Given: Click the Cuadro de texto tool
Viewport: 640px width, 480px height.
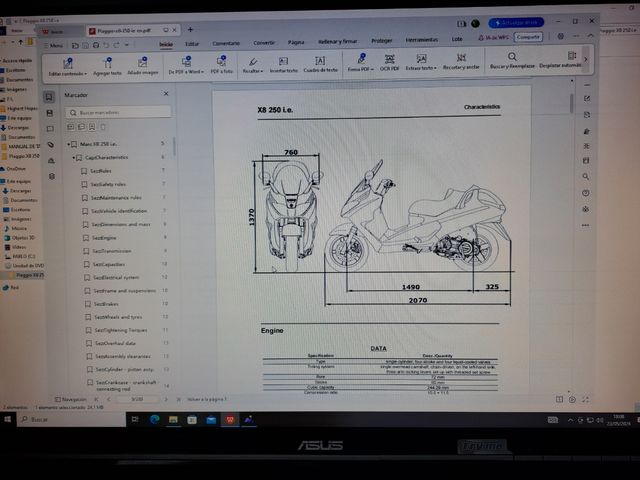Looking at the screenshot, I should pyautogui.click(x=319, y=63).
